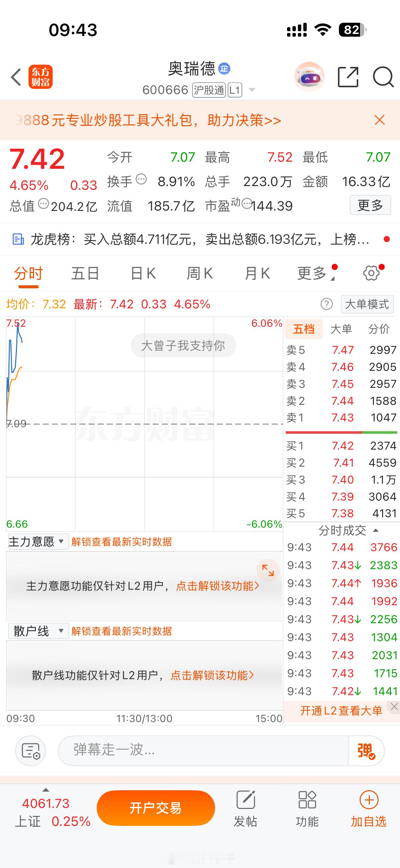Image resolution: width=400 pixels, height=868 pixels.
Task: Click the 买3 row at 7.40
Action: pos(341,480)
